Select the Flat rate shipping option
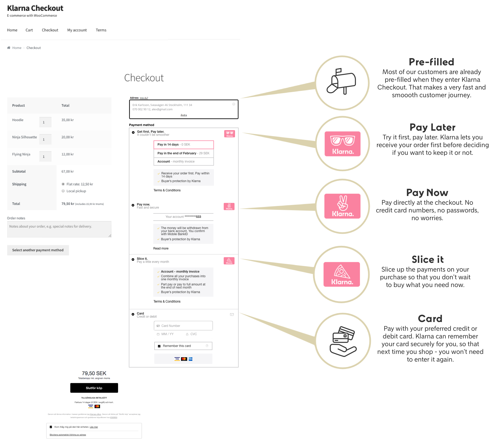 [61, 184]
